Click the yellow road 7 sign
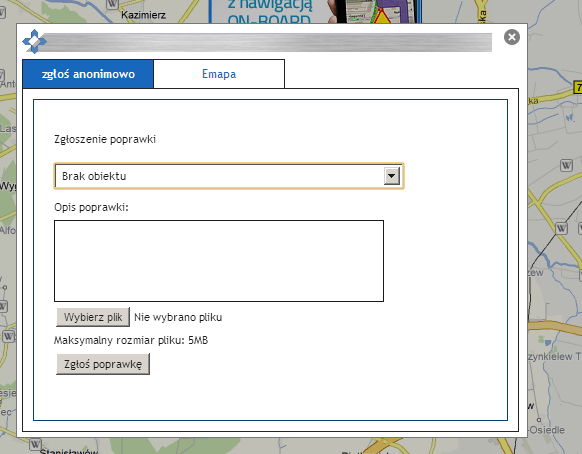582x454 pixels. 578,87
